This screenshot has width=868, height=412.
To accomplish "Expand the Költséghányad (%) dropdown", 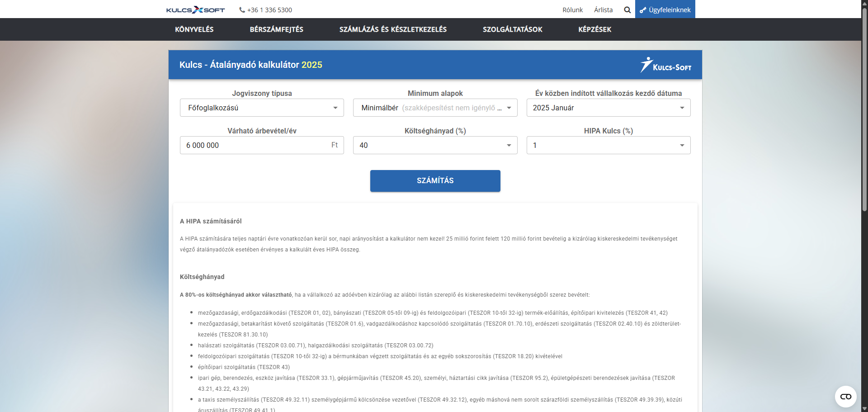I will pos(435,145).
